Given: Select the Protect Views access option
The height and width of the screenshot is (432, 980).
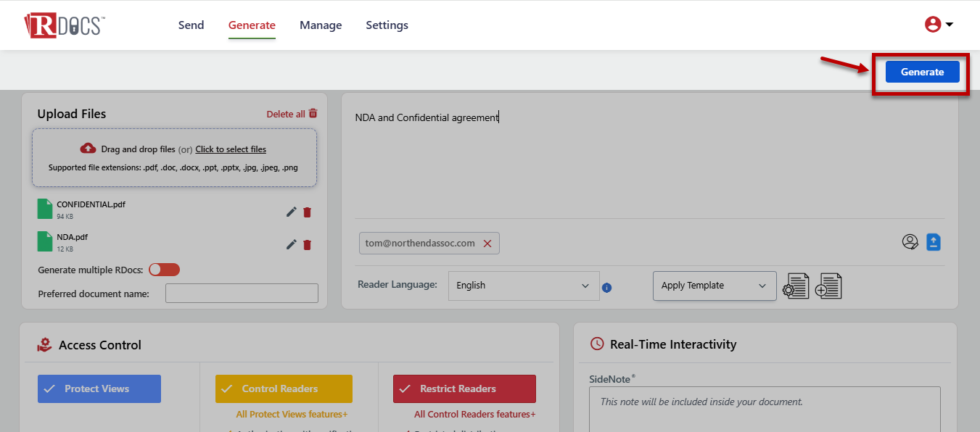Looking at the screenshot, I should [x=99, y=389].
